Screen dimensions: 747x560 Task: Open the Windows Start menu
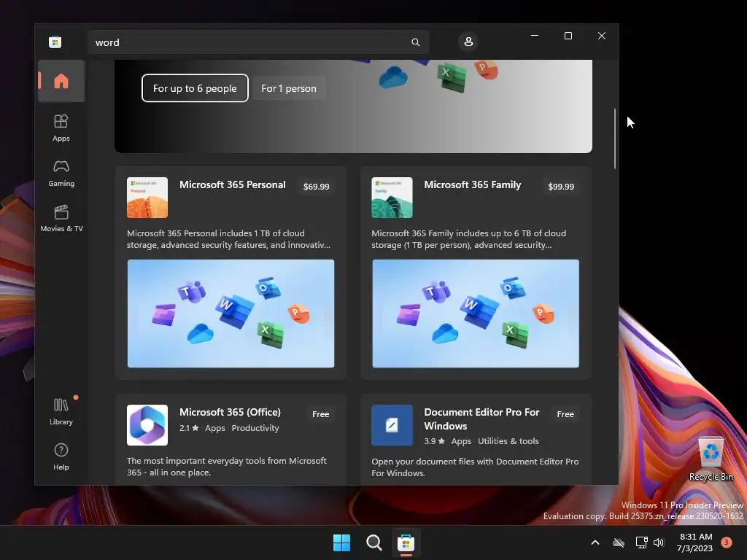(341, 542)
